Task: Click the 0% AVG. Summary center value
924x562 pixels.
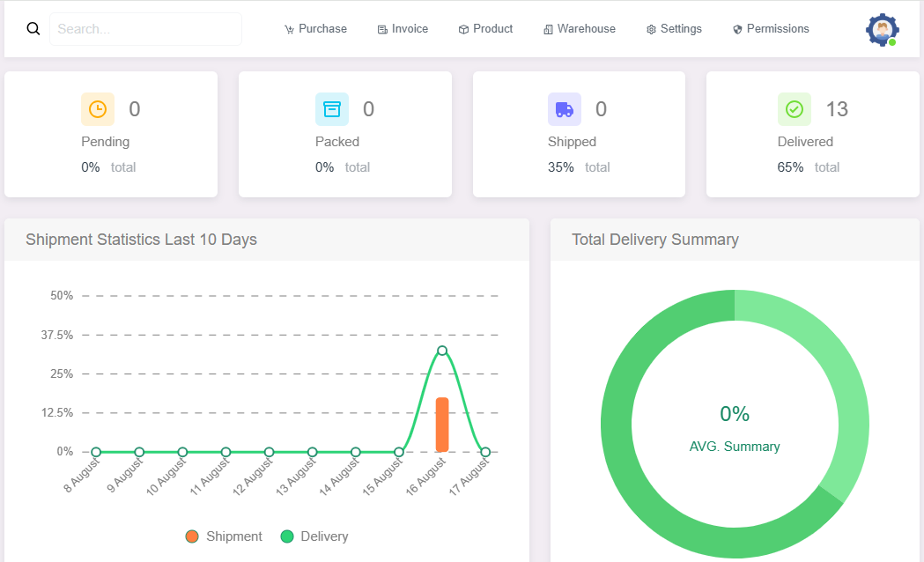Action: tap(735, 413)
